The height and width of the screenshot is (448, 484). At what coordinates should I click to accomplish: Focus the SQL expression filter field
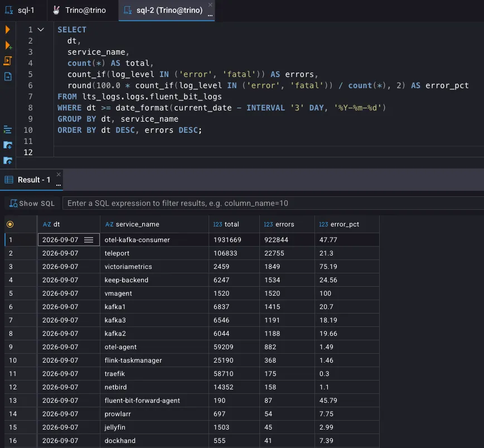(273, 204)
